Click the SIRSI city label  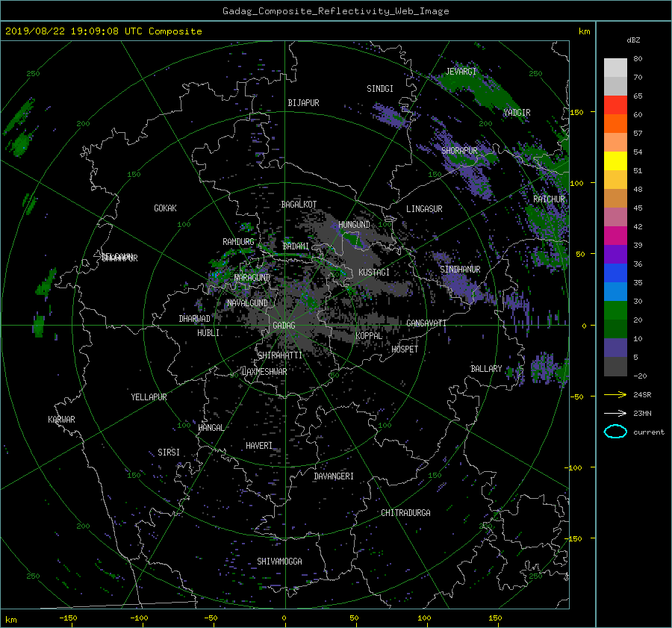(169, 453)
